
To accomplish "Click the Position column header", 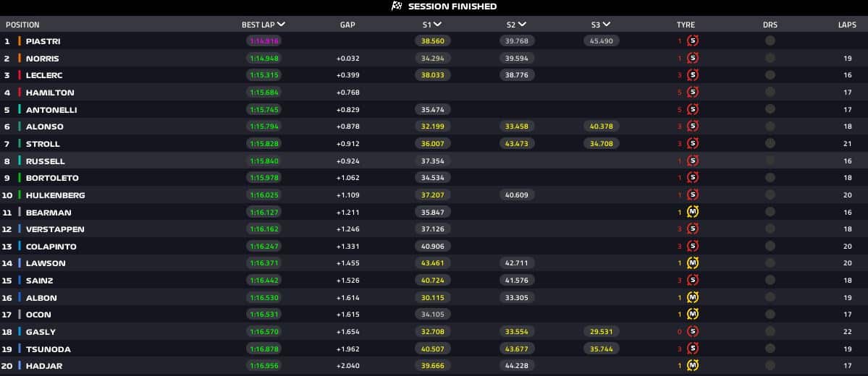I will 22,25.
